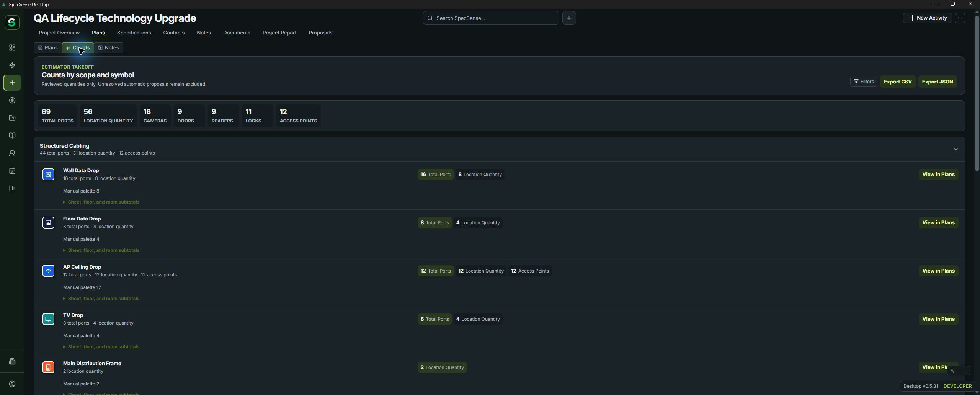Expand TV Drop sheet, floor, room subtotals
The width and height of the screenshot is (980, 395).
[x=101, y=347]
